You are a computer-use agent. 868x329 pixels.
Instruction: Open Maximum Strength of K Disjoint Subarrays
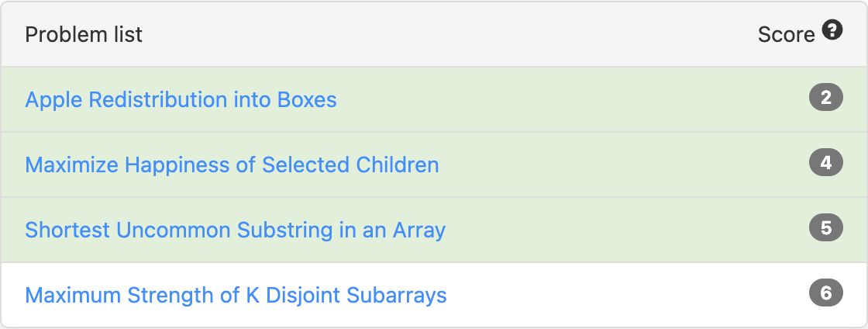click(x=236, y=295)
